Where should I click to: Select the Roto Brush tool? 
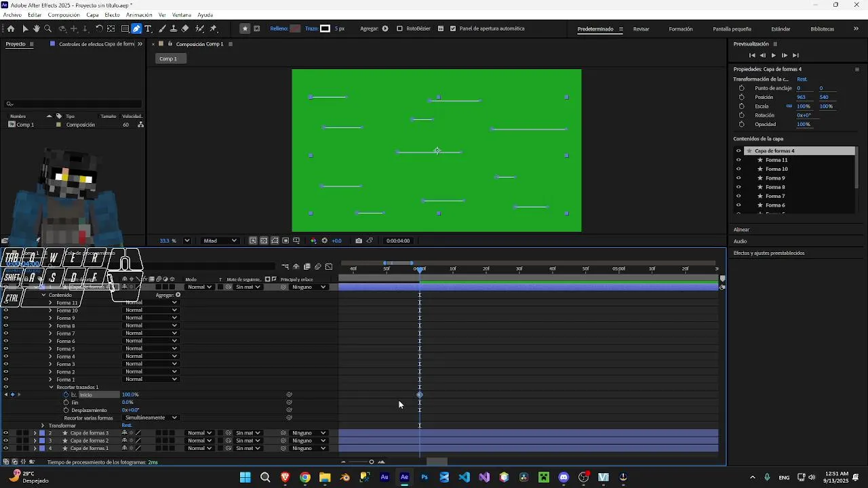pyautogui.click(x=200, y=28)
